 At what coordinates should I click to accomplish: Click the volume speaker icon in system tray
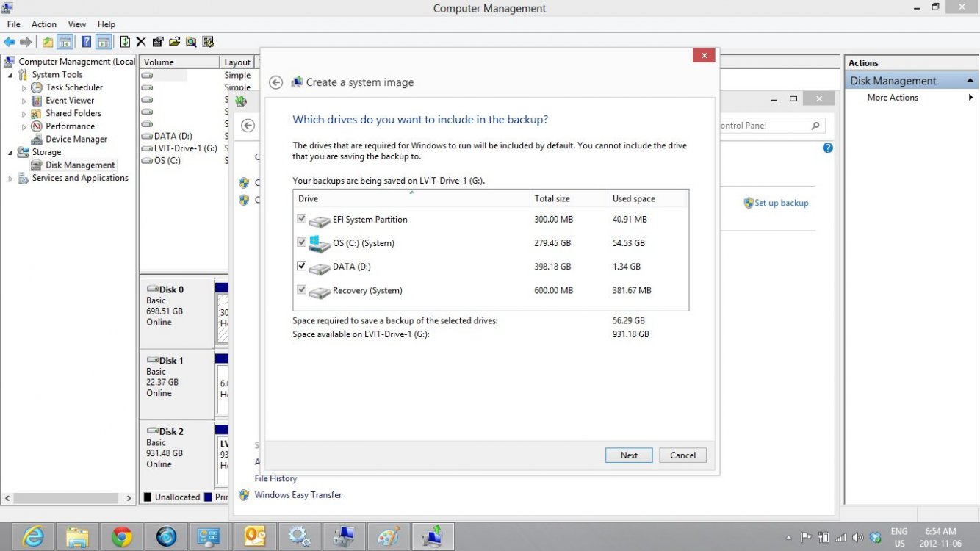[x=857, y=537]
